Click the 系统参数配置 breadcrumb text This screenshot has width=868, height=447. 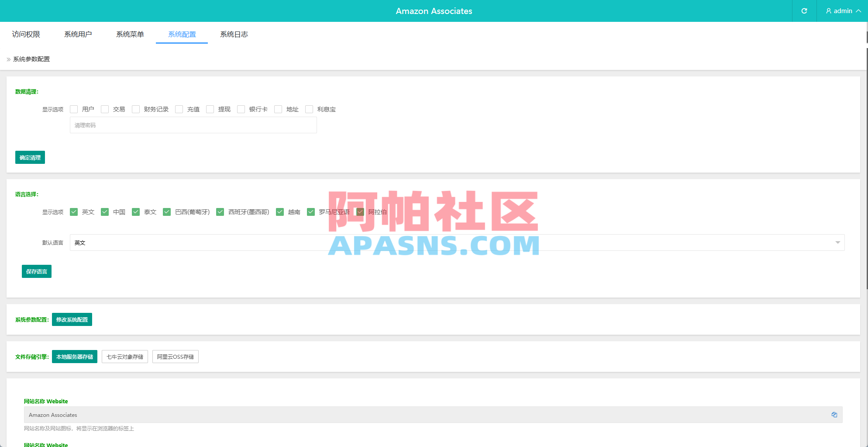click(31, 59)
